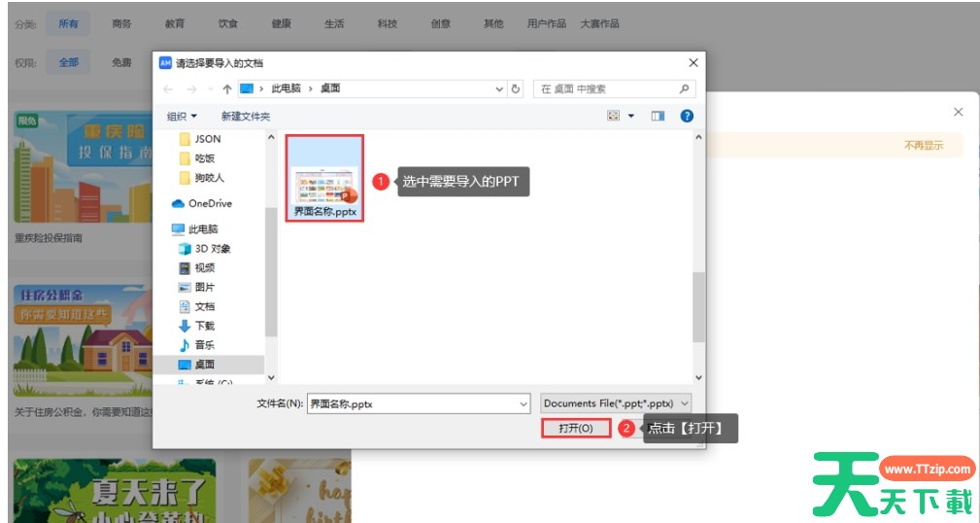
Task: Select 所有 category tab in background window
Action: pos(68,23)
